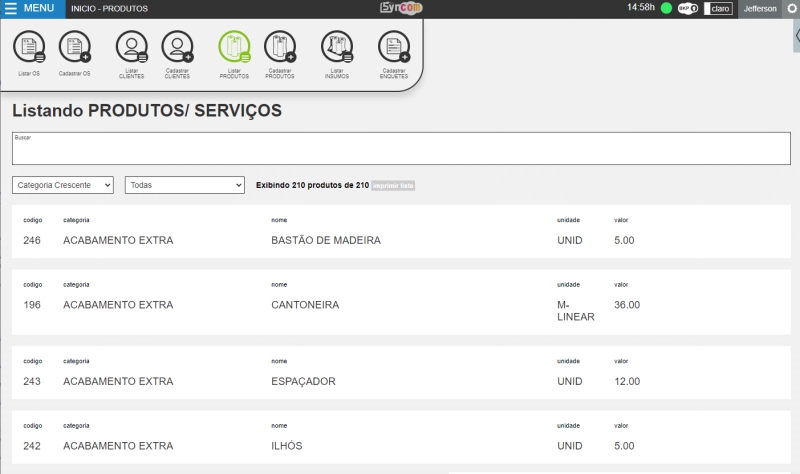Select the BASTÃO DE MADEIRA product name
Viewport: 800px width, 474px height.
(326, 240)
